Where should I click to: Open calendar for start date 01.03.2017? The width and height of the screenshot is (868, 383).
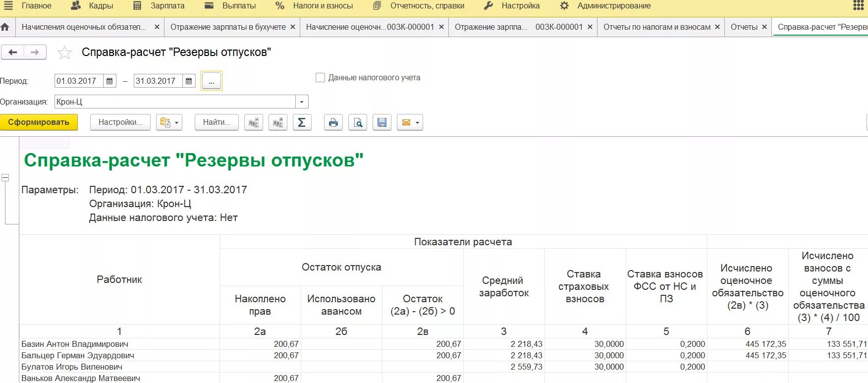click(109, 81)
